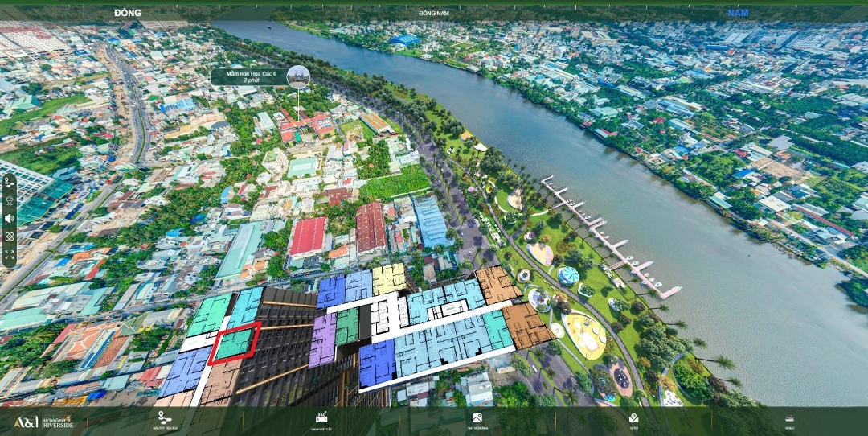
Task: Select the yellow apartment unit on floor plan
Action: (x=389, y=279)
